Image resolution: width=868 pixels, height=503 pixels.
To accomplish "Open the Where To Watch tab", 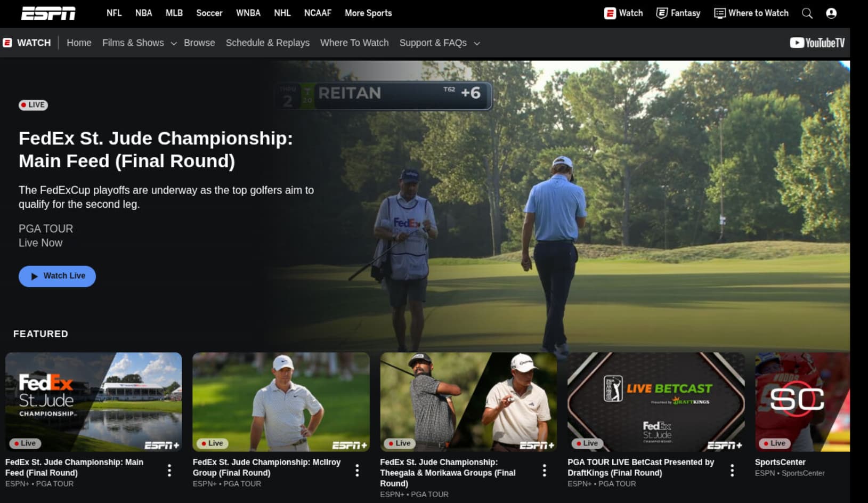I will pos(354,43).
